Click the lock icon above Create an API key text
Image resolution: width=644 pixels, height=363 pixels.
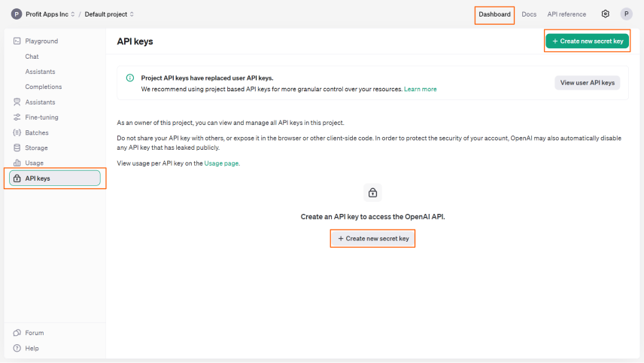coord(372,192)
